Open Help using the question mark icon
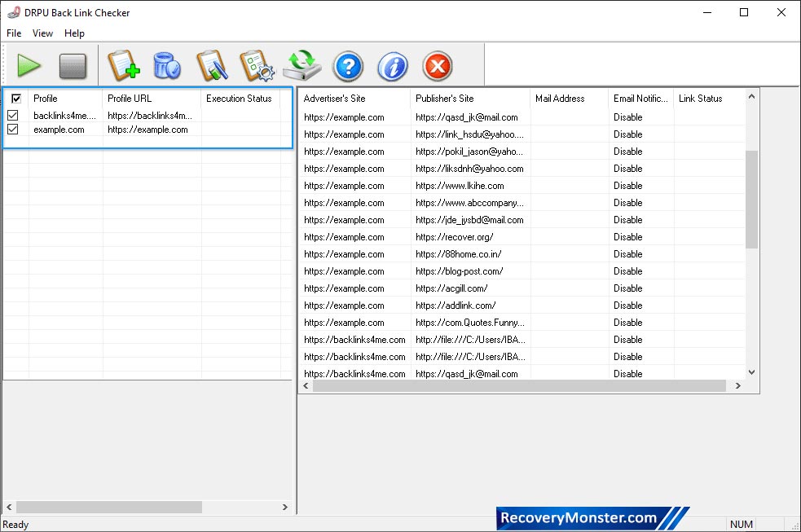 348,66
